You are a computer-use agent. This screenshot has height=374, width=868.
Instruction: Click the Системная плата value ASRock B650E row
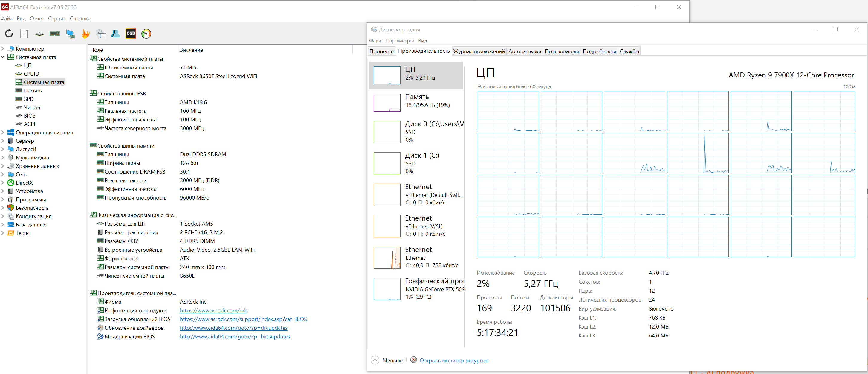218,76
